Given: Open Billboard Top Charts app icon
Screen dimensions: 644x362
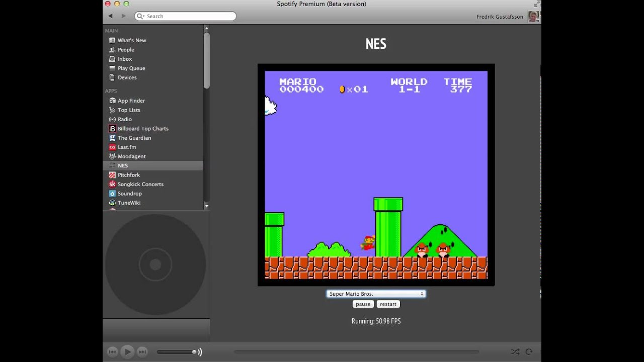Looking at the screenshot, I should pyautogui.click(x=112, y=129).
